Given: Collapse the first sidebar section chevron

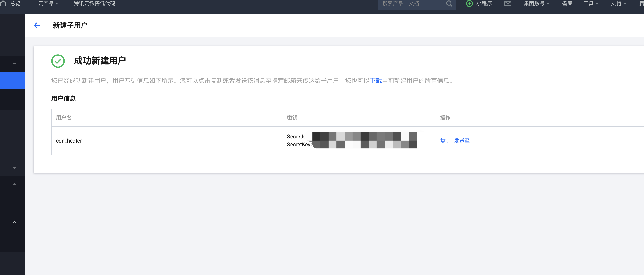Looking at the screenshot, I should point(14,63).
